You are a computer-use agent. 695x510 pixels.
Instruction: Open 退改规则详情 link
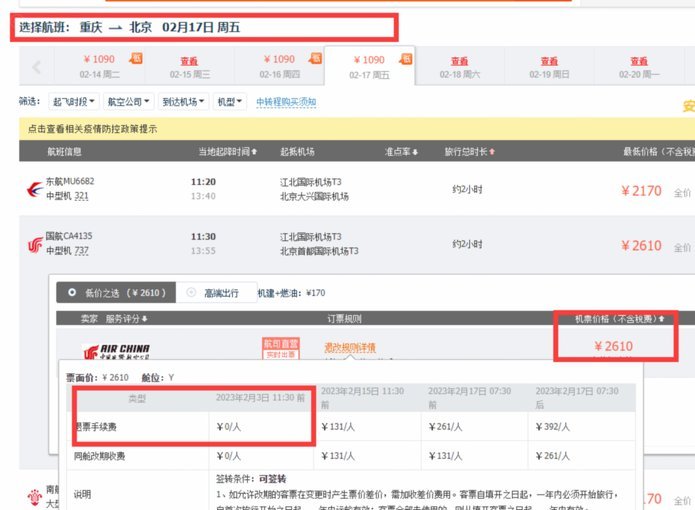350,348
